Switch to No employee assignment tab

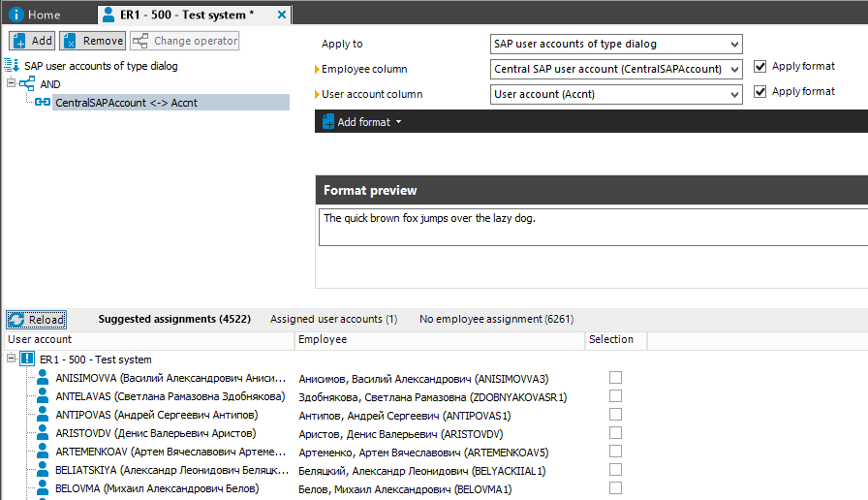click(x=495, y=319)
